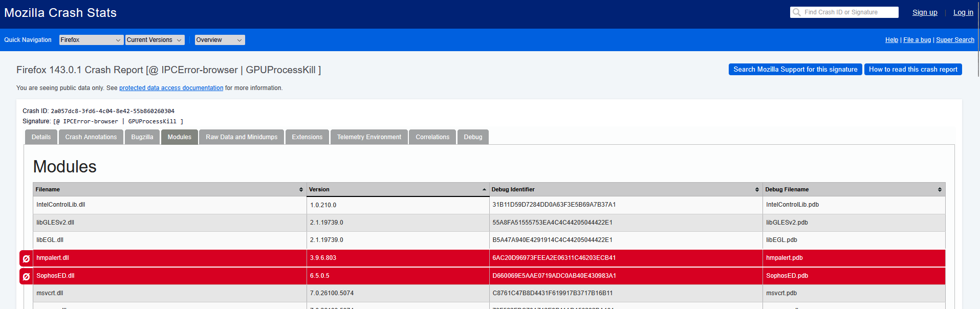Click hmpalert.pdb debug filename
Screen dimensions: 980x309
(785, 258)
